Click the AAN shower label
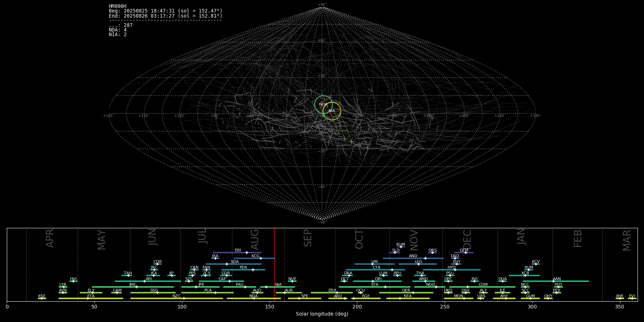 pos(557,279)
